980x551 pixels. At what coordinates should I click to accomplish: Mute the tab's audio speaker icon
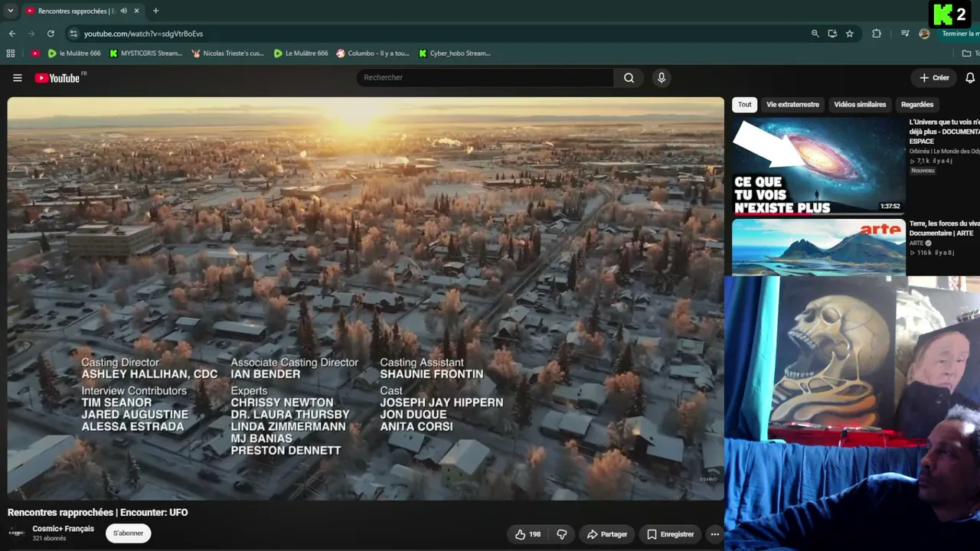coord(124,11)
